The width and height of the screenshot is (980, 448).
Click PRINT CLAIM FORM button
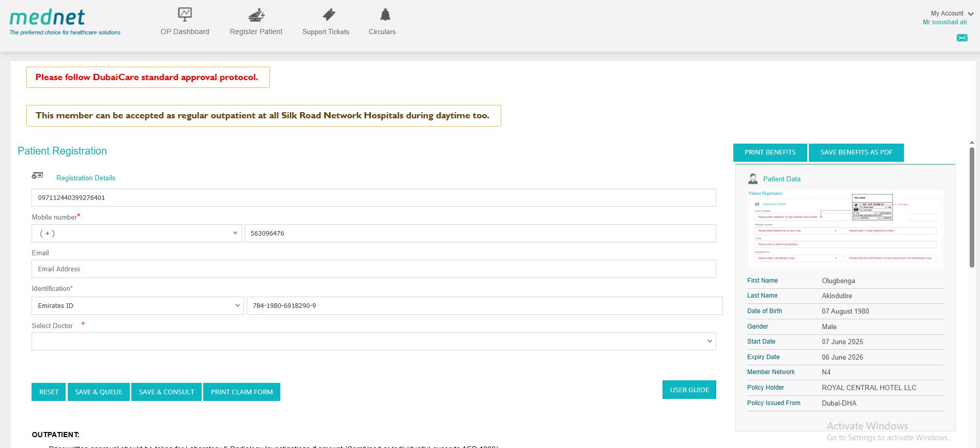click(x=242, y=392)
